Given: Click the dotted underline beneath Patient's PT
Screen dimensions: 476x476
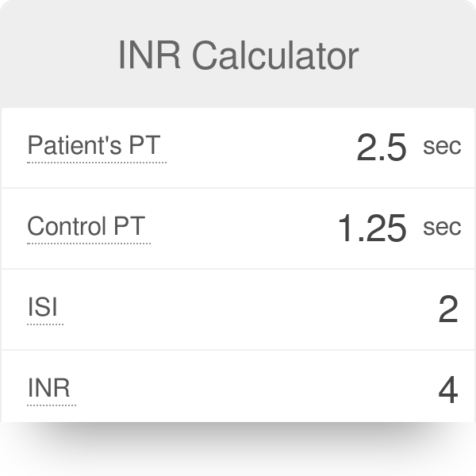Looking at the screenshot, I should pyautogui.click(x=97, y=163).
